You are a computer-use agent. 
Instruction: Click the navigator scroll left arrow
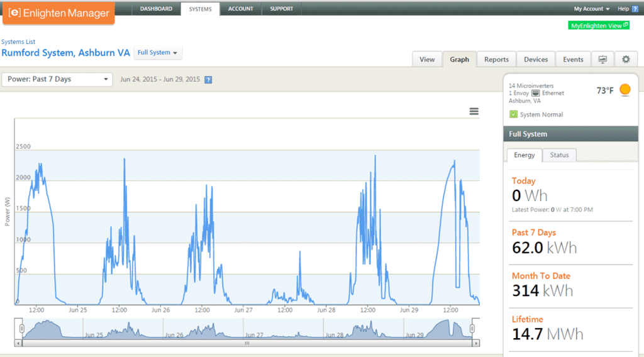tap(18, 343)
